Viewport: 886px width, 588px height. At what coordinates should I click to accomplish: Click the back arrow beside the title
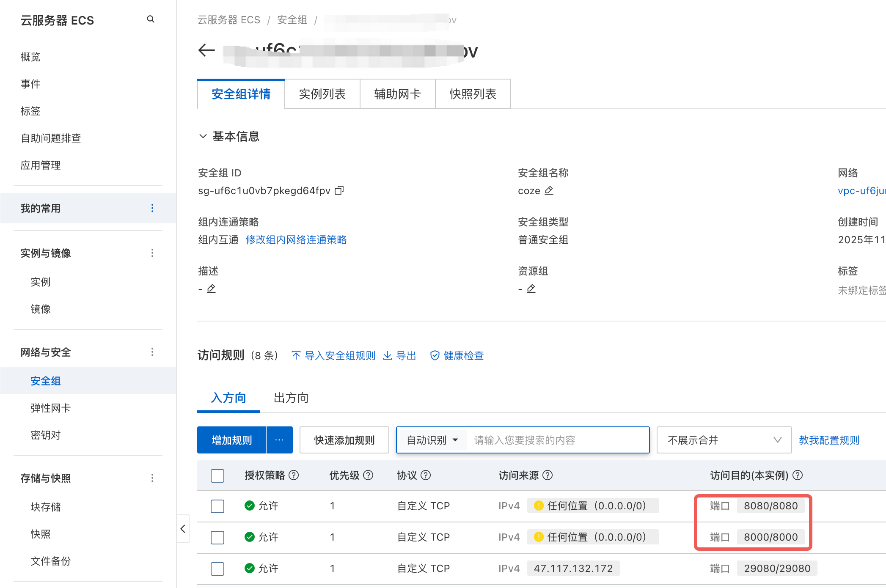pos(206,50)
